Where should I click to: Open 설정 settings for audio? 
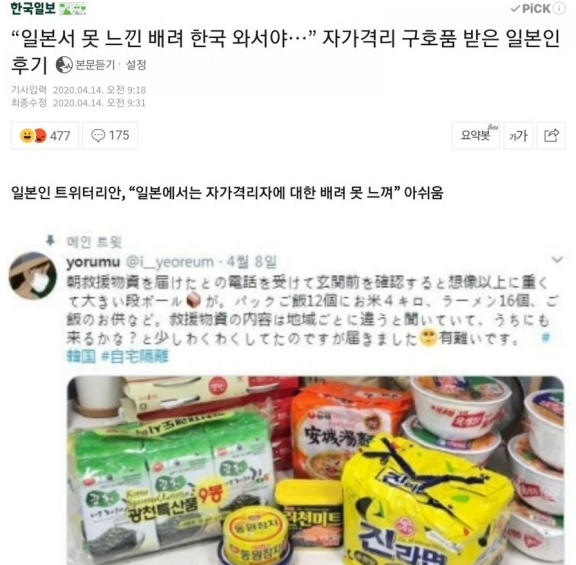136,65
